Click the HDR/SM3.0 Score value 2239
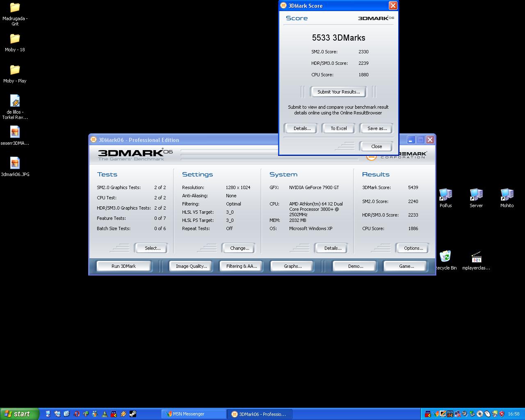The width and height of the screenshot is (525, 420). (x=363, y=63)
